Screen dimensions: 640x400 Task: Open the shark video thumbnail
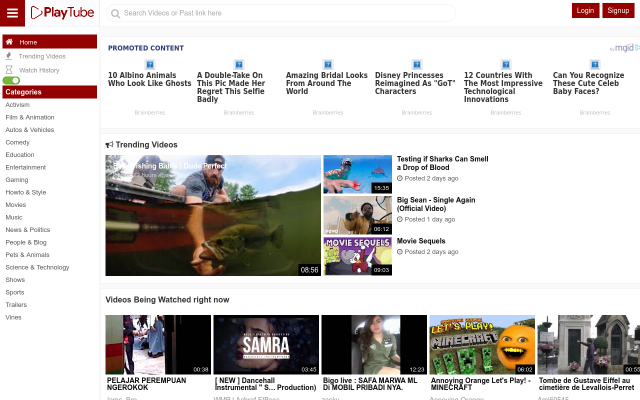[358, 174]
